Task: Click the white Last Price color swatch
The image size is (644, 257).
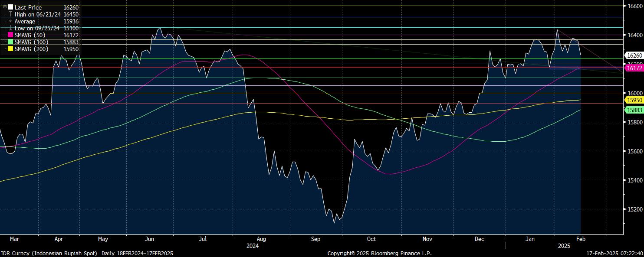Action: coord(10,7)
